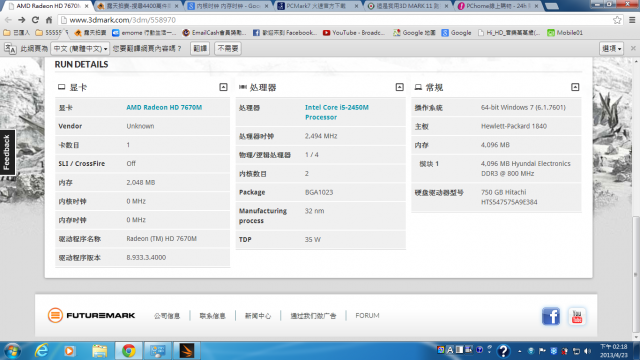Go forward with the browser forward arrow
Screen dimensions: 640x360
click(22, 20)
